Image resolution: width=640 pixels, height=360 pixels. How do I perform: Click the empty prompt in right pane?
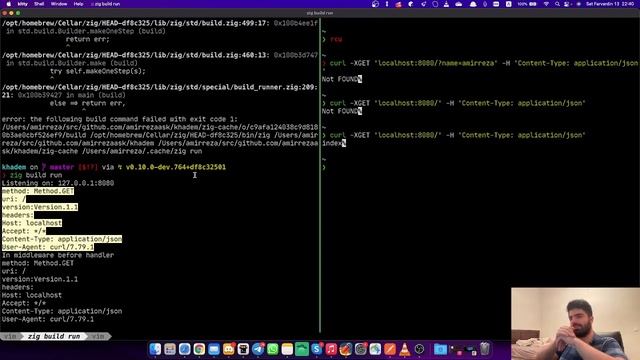pyautogui.click(x=324, y=167)
